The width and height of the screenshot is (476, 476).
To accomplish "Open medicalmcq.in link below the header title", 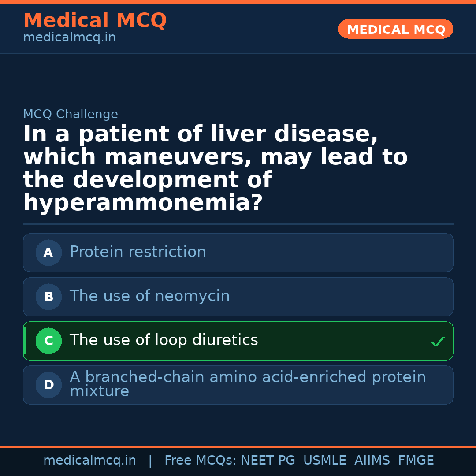I will point(69,38).
